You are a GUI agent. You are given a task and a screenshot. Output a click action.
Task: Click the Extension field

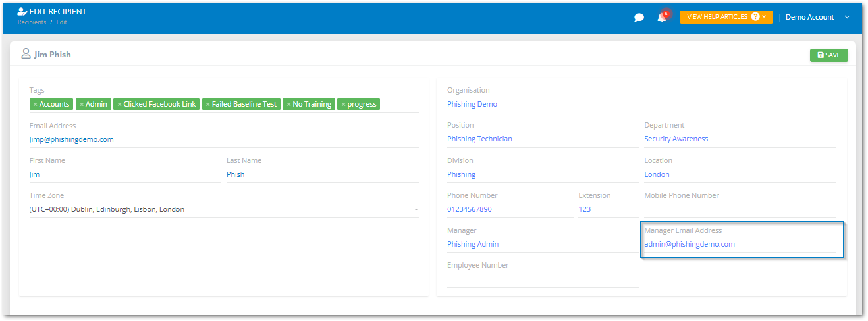(609, 209)
